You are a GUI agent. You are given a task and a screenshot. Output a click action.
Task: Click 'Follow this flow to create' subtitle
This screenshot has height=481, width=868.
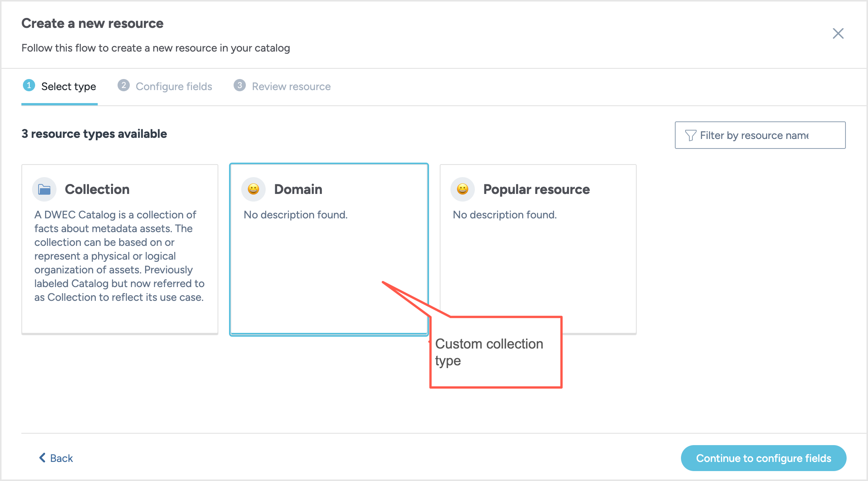[x=156, y=48]
